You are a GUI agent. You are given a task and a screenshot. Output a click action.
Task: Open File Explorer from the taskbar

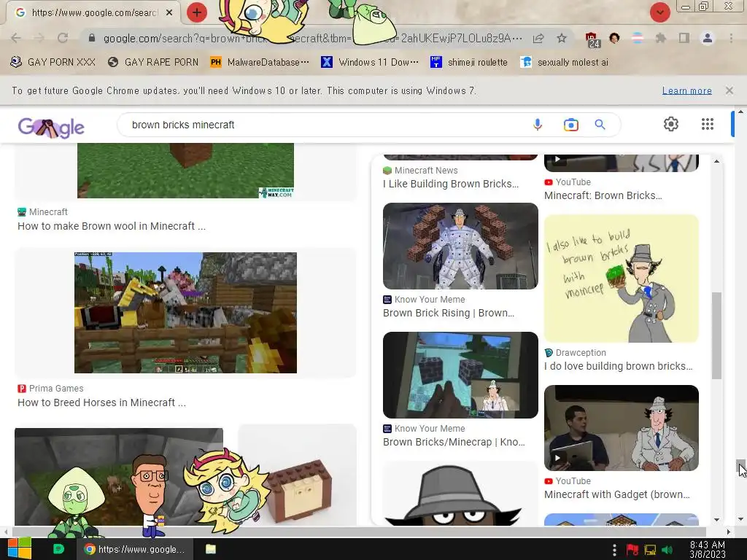coord(211,549)
